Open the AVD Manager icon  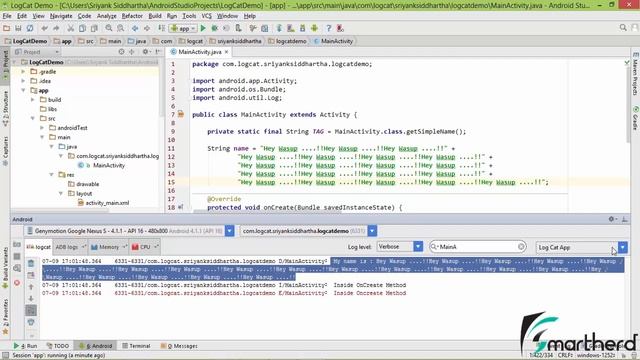point(291,28)
